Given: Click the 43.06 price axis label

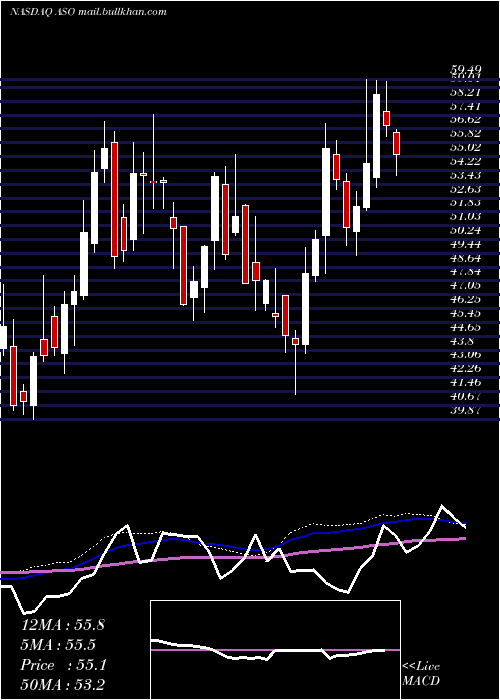Looking at the screenshot, I should point(466,355).
